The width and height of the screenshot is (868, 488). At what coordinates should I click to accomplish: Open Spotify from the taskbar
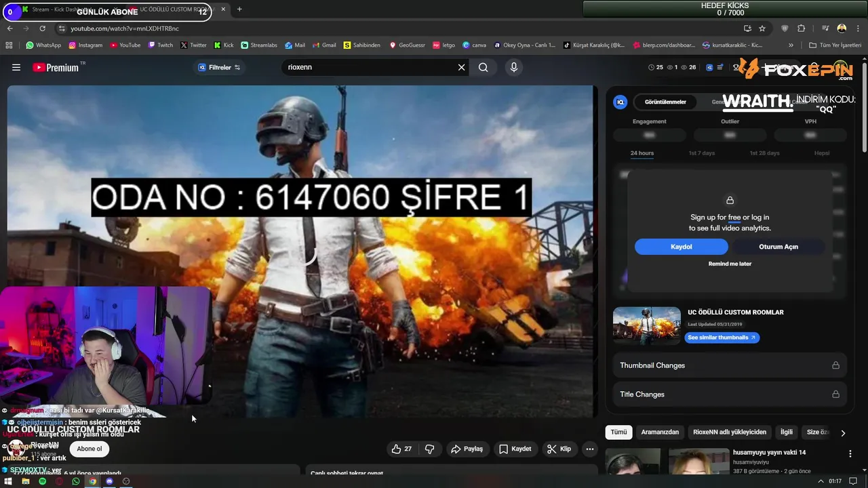[42, 481]
